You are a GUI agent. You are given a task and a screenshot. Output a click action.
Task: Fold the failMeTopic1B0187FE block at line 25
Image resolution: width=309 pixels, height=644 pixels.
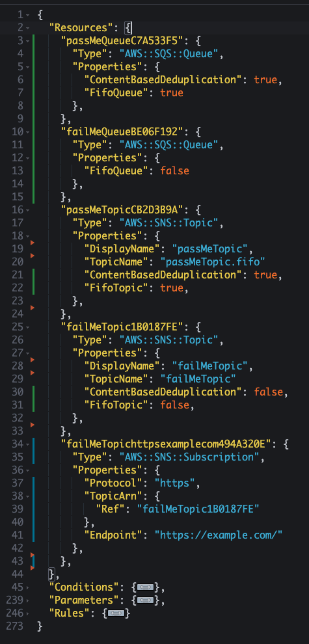coord(27,327)
